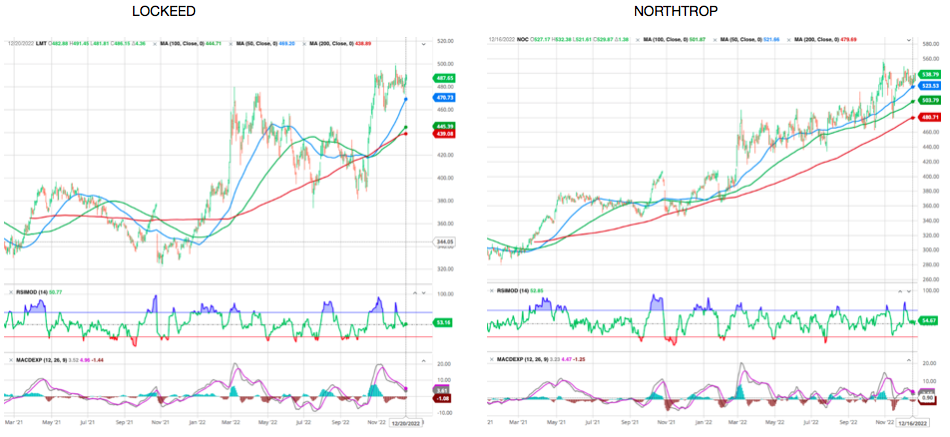Click the 53.16 RSI value tag on the Lockheed chart
This screenshot has width=950, height=437.
[444, 322]
